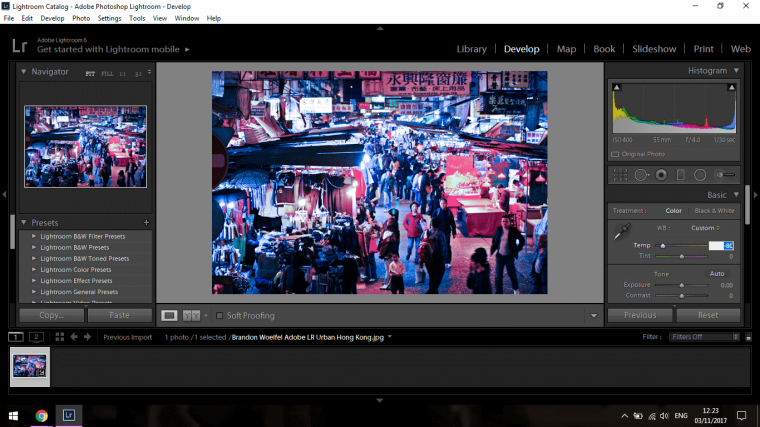The height and width of the screenshot is (427, 760).
Task: Collapse the Presets panel
Action: click(23, 222)
